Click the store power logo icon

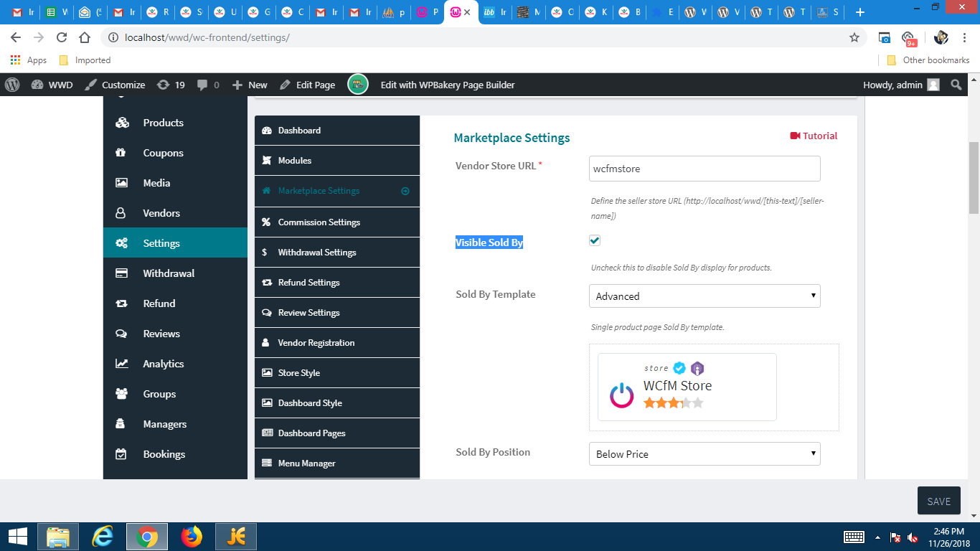(x=621, y=395)
